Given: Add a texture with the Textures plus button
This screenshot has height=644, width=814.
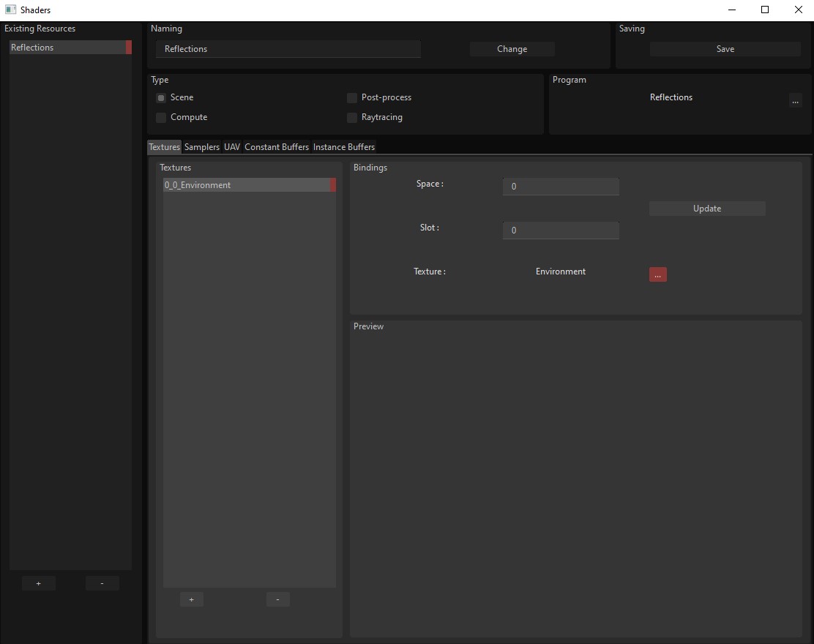Looking at the screenshot, I should (x=192, y=599).
